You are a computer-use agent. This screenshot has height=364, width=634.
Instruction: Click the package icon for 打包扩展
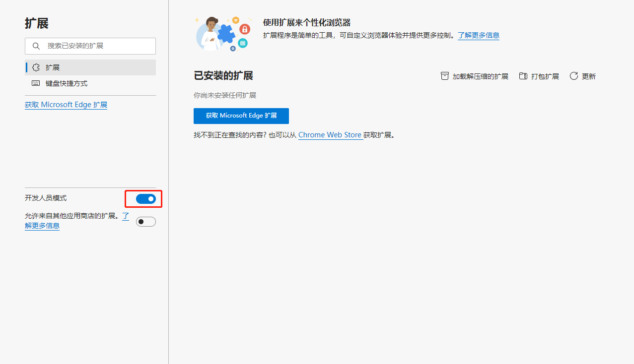pyautogui.click(x=523, y=76)
